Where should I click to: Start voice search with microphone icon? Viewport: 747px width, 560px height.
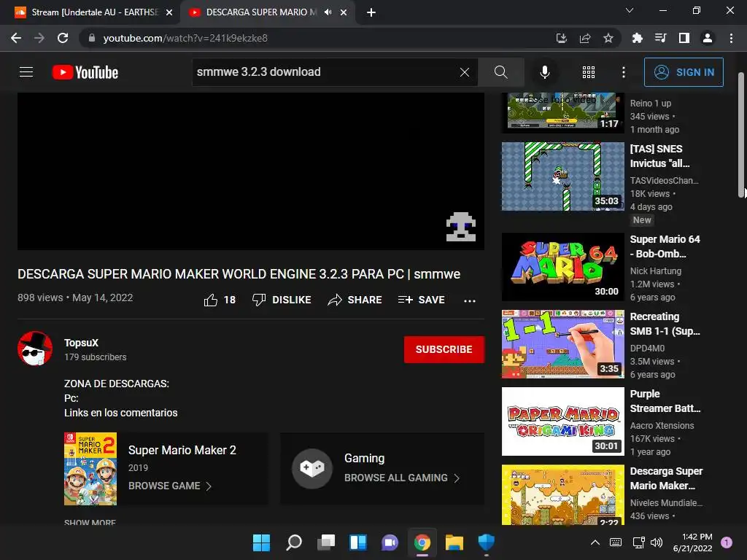point(545,72)
